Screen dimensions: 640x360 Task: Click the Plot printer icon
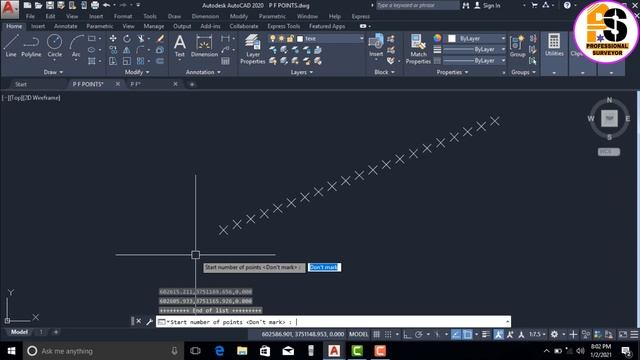coord(95,5)
